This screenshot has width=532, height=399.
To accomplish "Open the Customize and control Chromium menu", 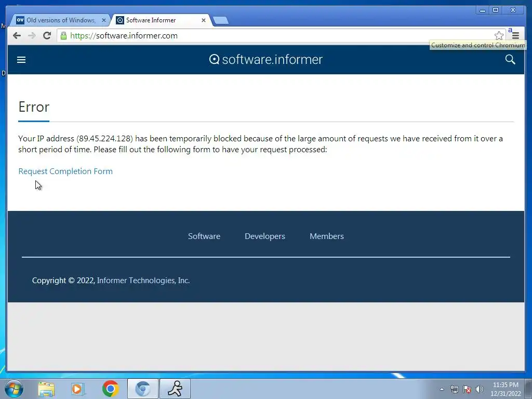I will [515, 36].
